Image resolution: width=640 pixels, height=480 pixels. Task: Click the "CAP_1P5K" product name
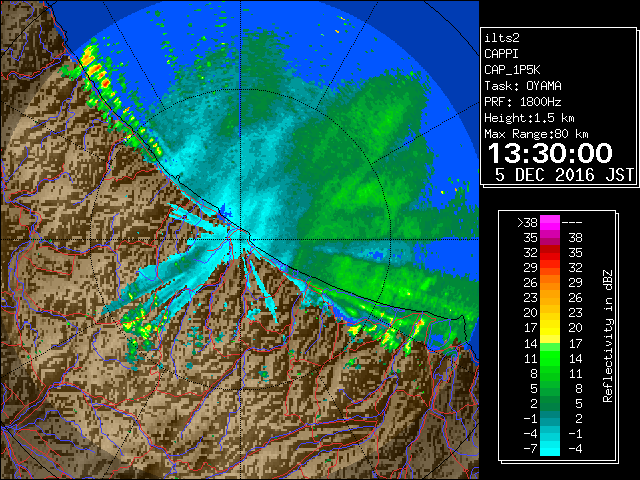(512, 70)
